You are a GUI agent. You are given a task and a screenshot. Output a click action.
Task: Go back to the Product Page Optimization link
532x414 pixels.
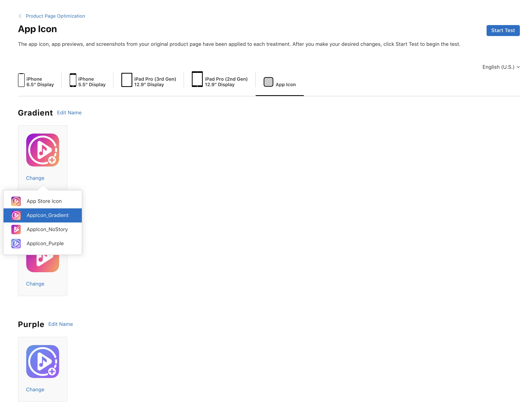[x=55, y=16]
